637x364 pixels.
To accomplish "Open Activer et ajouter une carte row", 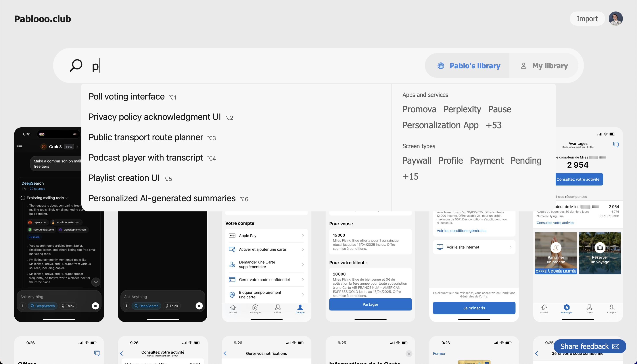I will point(267,249).
